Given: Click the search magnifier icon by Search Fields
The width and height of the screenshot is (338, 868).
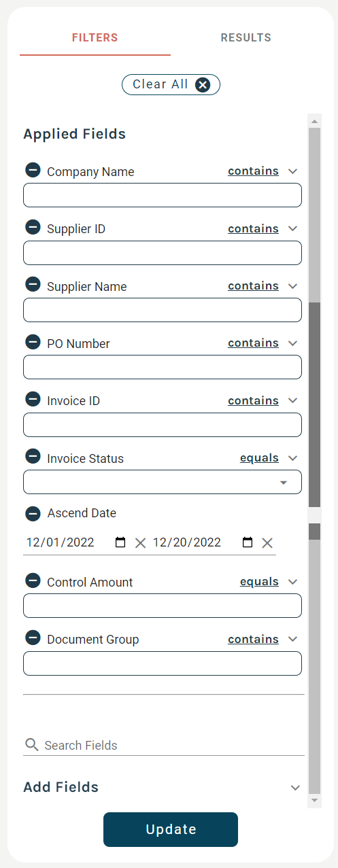Looking at the screenshot, I should [x=31, y=744].
